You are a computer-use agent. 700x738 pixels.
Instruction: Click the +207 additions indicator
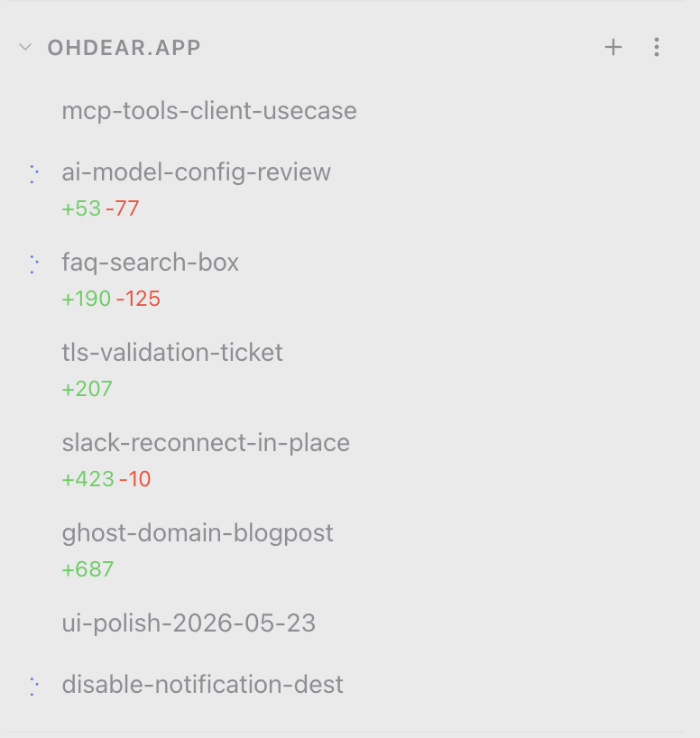point(87,389)
